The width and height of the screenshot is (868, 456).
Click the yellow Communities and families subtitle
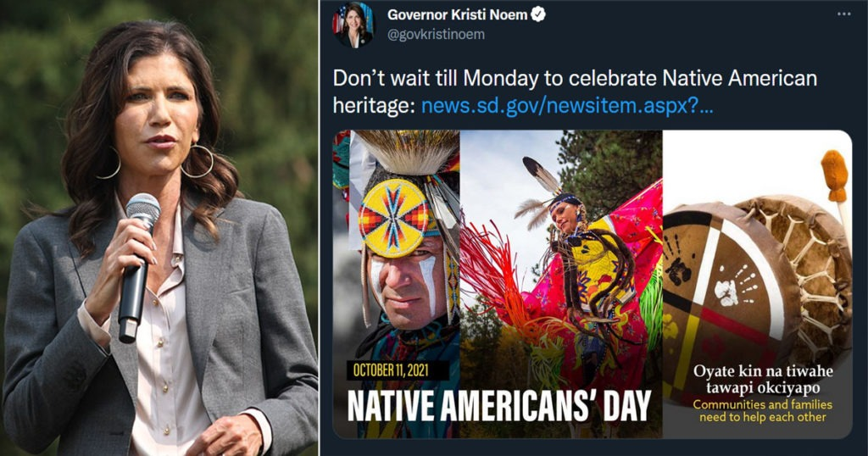tap(763, 410)
